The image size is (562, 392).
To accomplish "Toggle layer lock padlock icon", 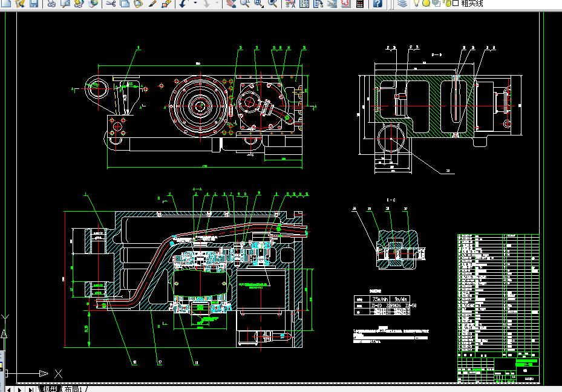I will coord(447,4).
